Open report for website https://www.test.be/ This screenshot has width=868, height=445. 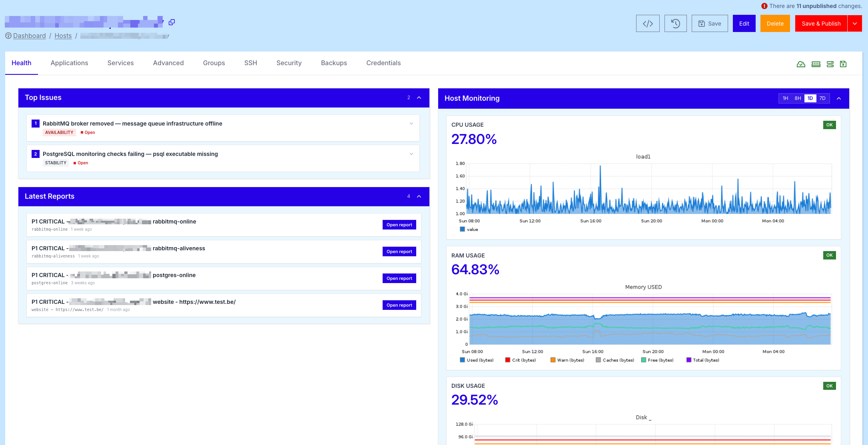(x=399, y=305)
